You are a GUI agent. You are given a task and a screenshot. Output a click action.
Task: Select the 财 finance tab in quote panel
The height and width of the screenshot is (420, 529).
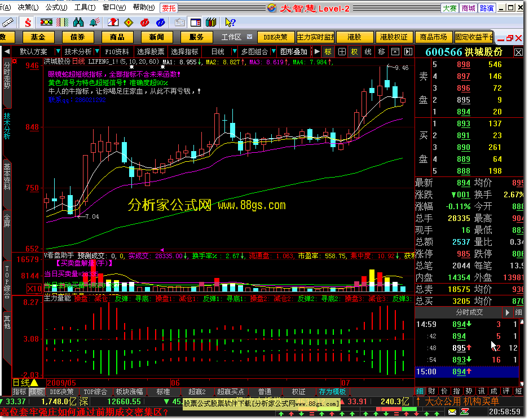[432, 391]
